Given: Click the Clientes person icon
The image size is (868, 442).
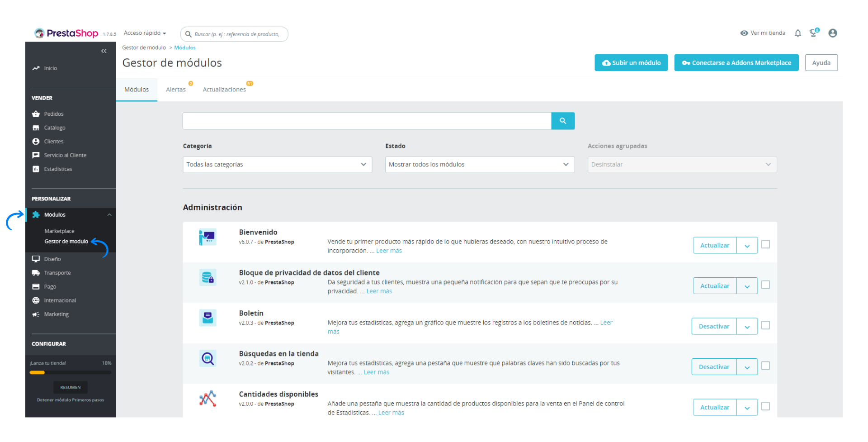Looking at the screenshot, I should 36,141.
